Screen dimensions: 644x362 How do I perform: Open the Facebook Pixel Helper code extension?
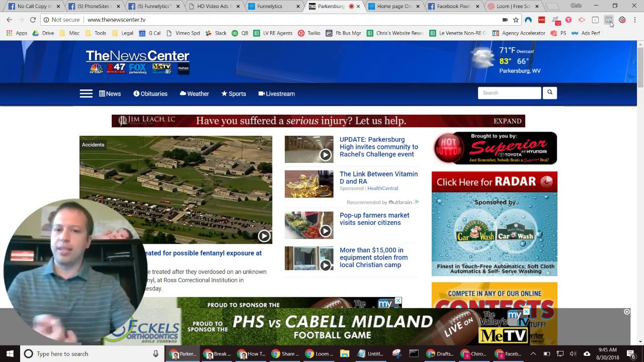pos(609,20)
